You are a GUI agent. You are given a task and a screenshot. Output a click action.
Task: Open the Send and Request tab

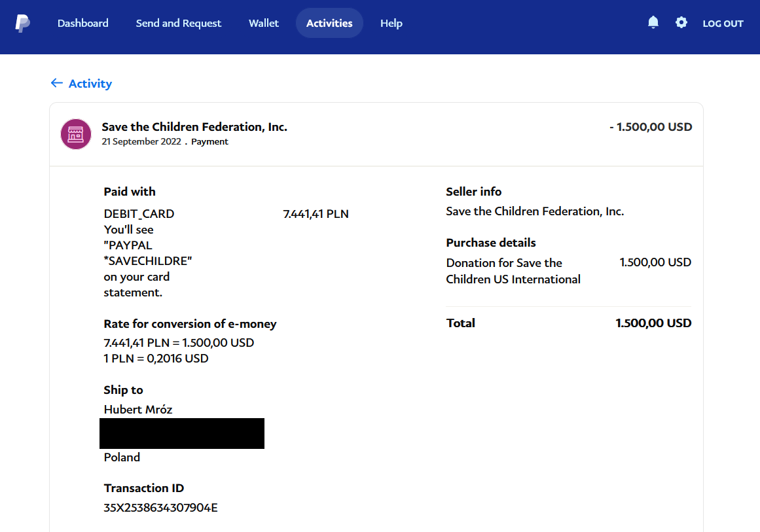click(178, 24)
